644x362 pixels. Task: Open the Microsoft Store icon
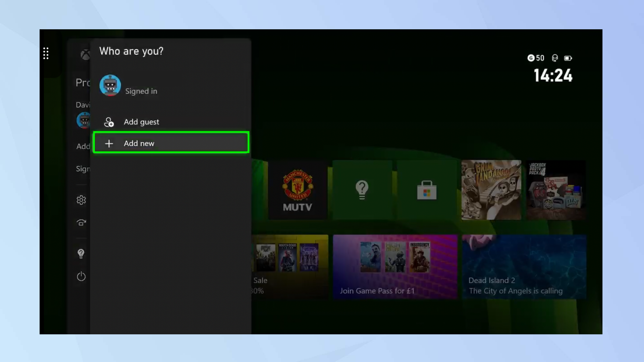click(427, 190)
